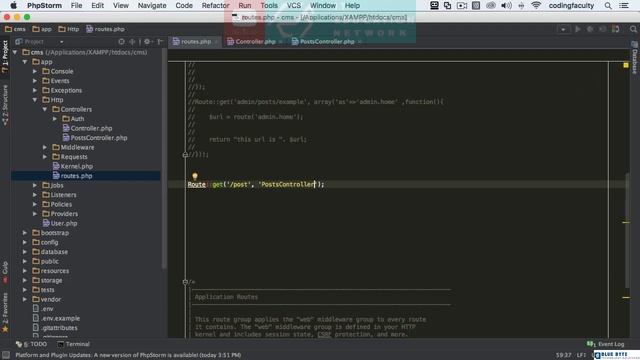
Task: Open the Apple menu
Action: 13,5
